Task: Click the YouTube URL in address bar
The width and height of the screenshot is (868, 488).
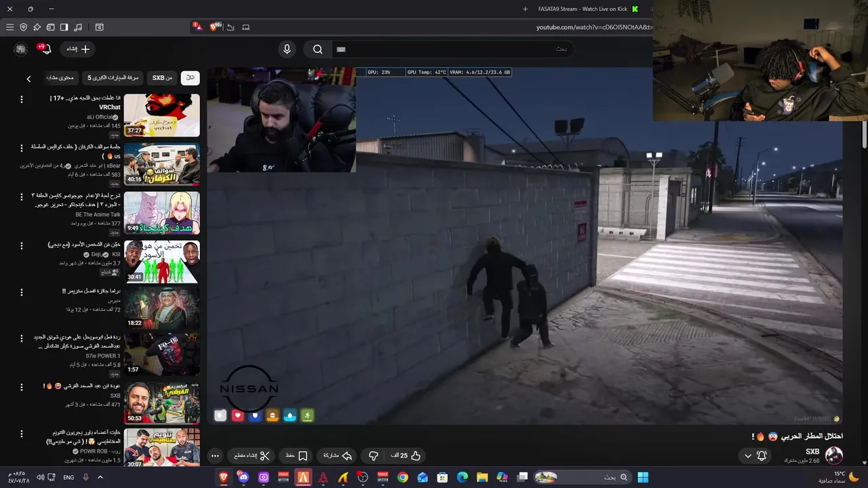Action: point(594,27)
